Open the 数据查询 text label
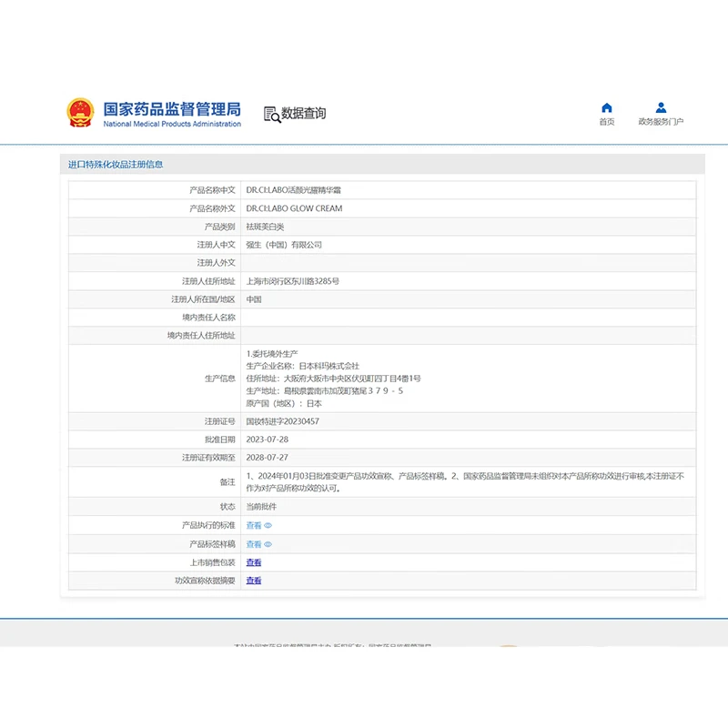728x728 pixels. tap(303, 114)
